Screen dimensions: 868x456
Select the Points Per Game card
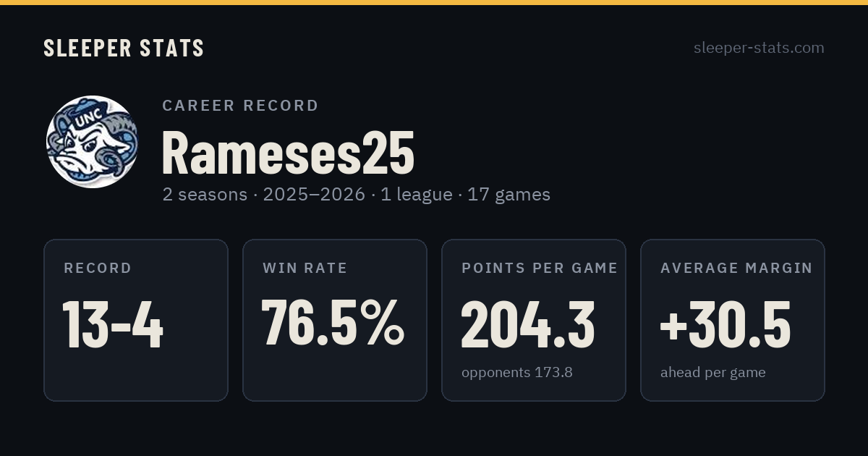(x=534, y=320)
